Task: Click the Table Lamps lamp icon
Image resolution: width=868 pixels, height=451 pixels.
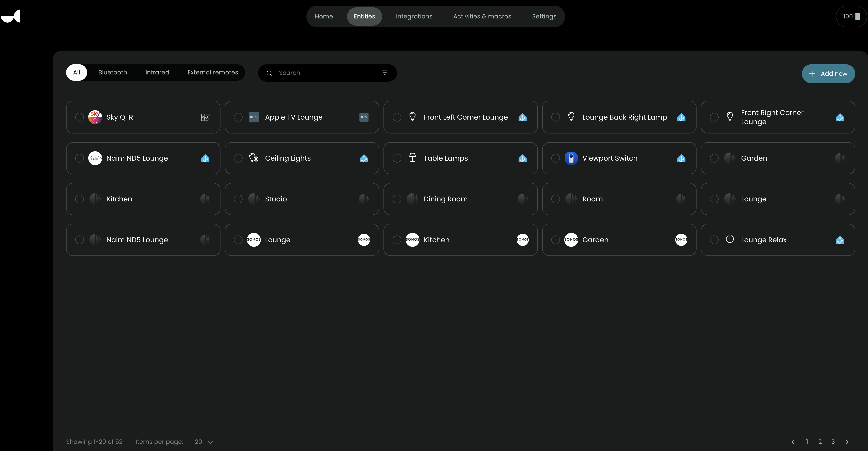Action: tap(412, 158)
